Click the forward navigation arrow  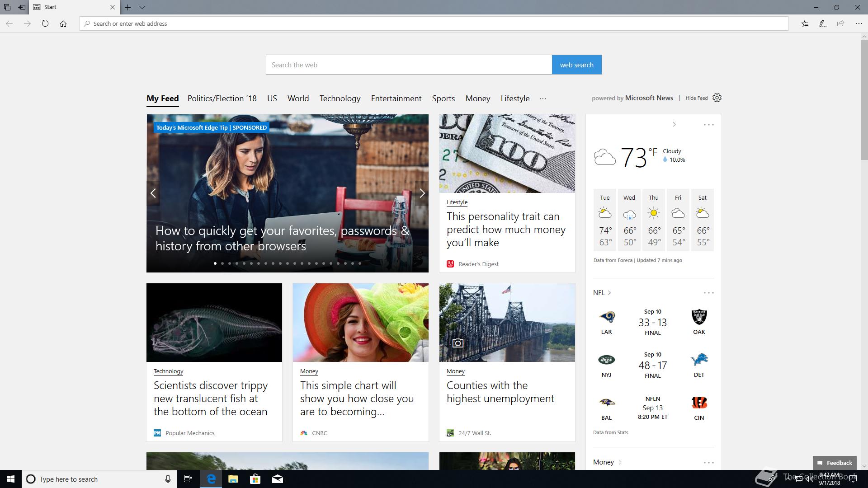coord(27,23)
